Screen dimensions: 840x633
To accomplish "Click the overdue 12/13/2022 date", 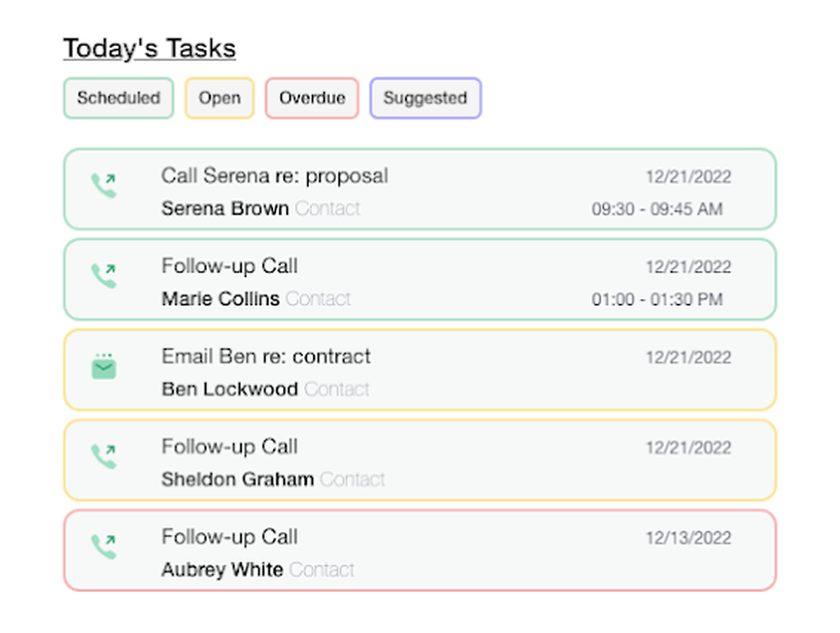I will click(x=688, y=538).
